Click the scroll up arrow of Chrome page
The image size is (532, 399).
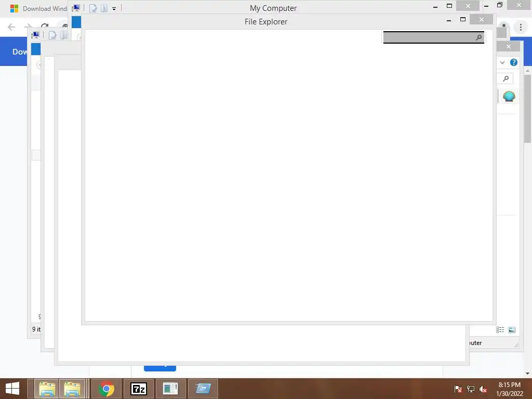528,71
